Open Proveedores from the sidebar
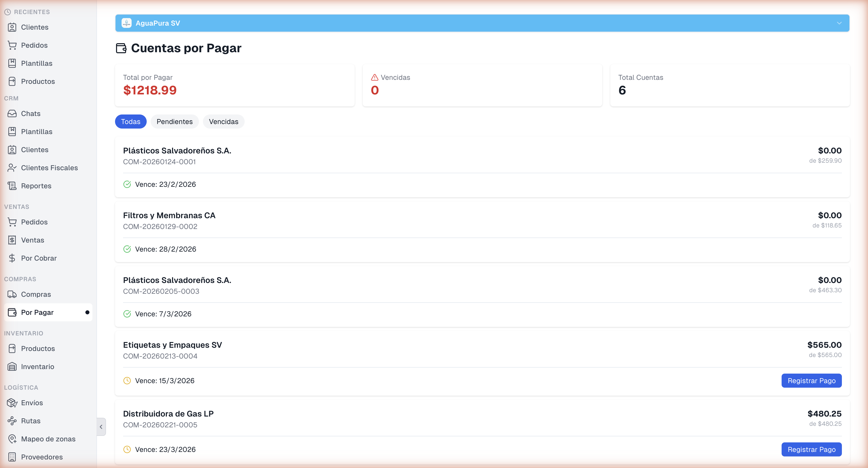Screen dimensions: 868x468 [x=42, y=457]
